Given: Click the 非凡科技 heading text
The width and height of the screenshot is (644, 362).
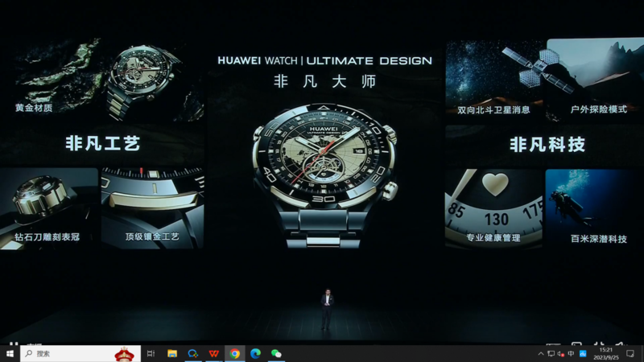Looking at the screenshot, I should [547, 145].
